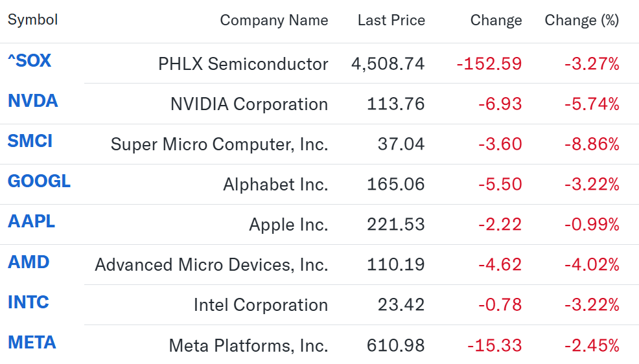
Task: Open the NVDA ticker symbol link
Action: pyautogui.click(x=32, y=101)
